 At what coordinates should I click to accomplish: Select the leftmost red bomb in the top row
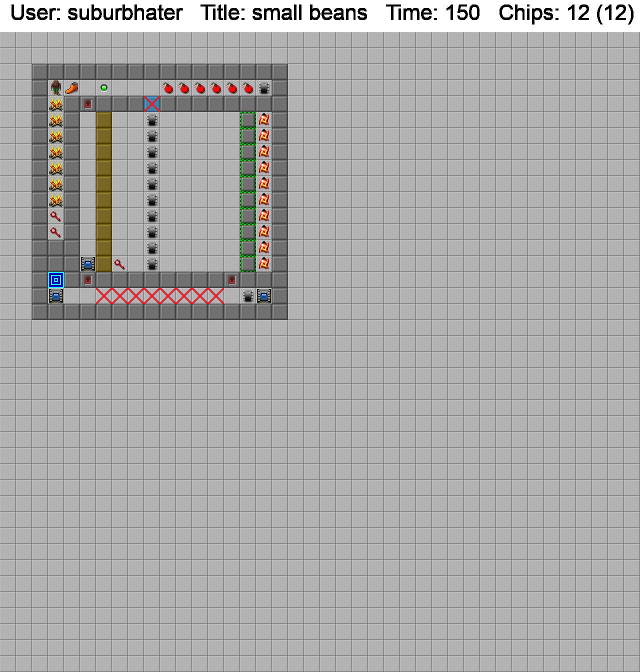pos(168,88)
